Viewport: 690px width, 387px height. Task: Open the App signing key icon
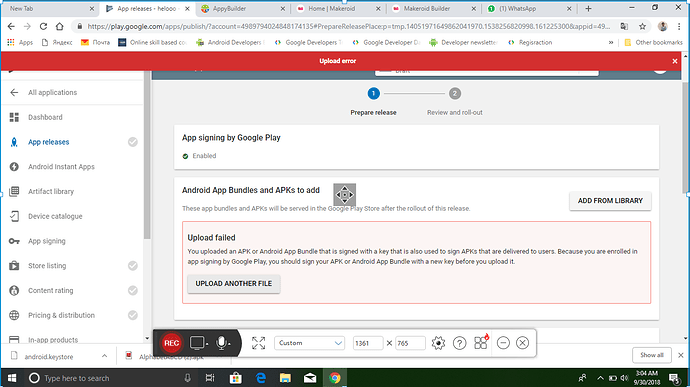click(14, 241)
